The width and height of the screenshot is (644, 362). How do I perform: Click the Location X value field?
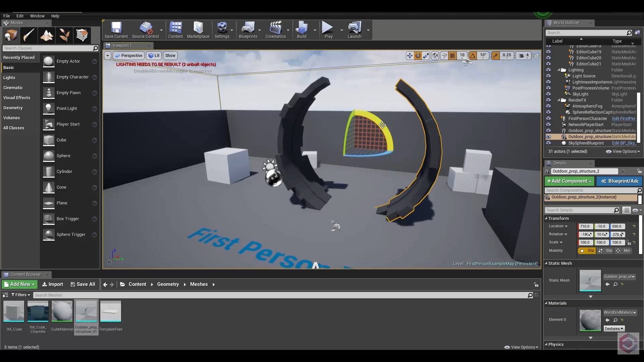pyautogui.click(x=585, y=226)
